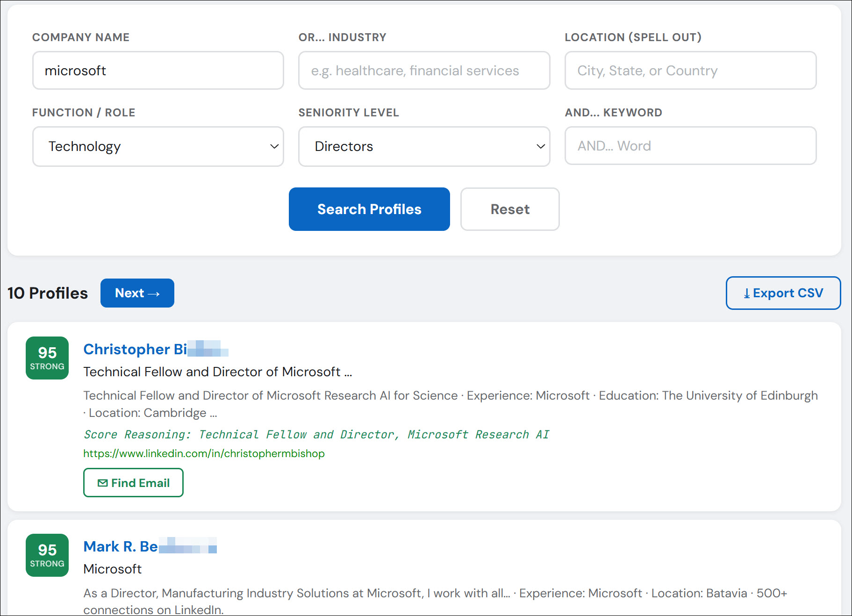This screenshot has height=616, width=852.
Task: Click the 'LOCATION (SPELL OUT)' label
Action: (x=633, y=37)
